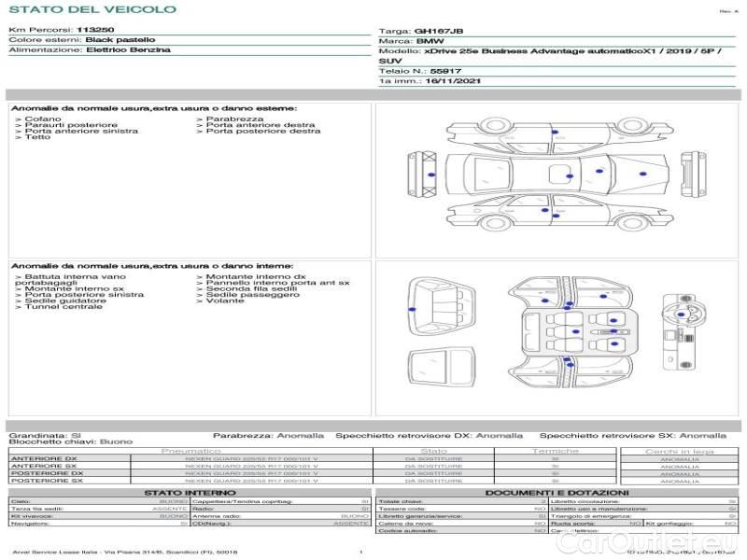Select the Tunnel centrale interior anomaly
Viewport: 747px width, 560px height.
(63, 307)
